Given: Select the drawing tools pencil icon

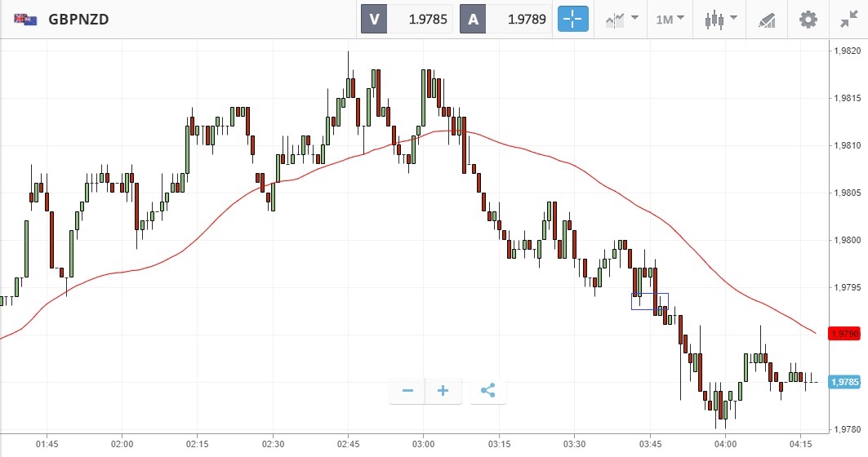Looking at the screenshot, I should (x=767, y=19).
